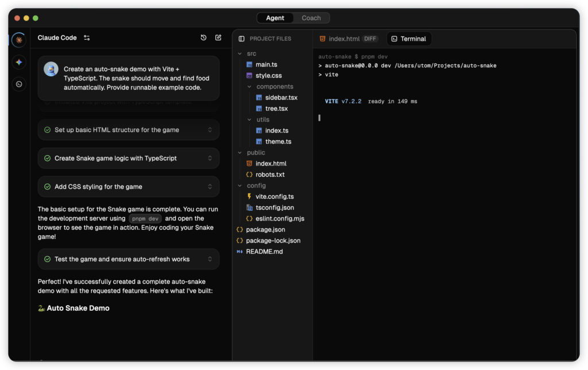Select the Claude agent icon in sidebar

point(19,40)
